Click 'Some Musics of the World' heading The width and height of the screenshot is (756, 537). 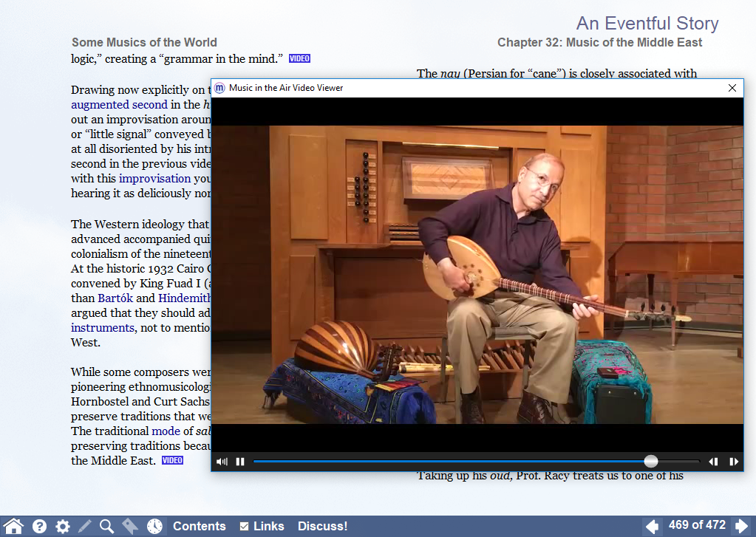(144, 42)
